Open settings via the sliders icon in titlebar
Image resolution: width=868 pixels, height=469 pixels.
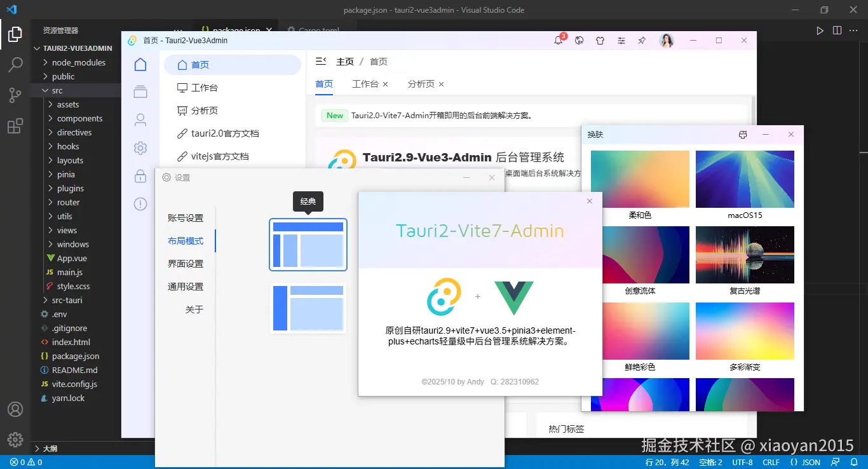[621, 40]
